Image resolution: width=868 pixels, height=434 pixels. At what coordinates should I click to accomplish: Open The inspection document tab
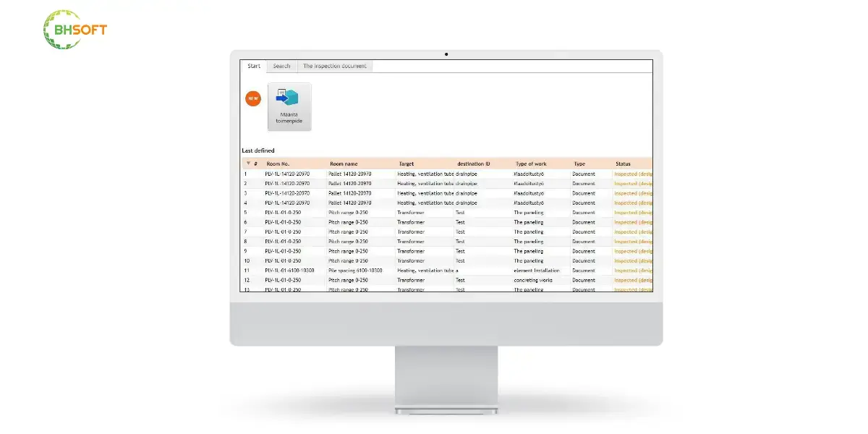[x=334, y=66]
